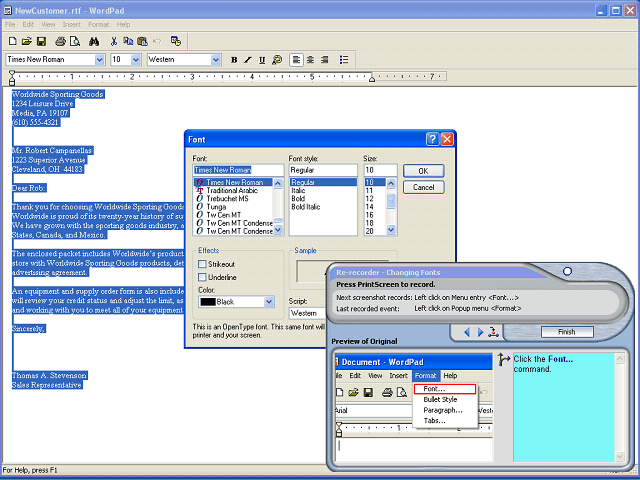
Task: Choose Italic font style
Action: [x=298, y=191]
